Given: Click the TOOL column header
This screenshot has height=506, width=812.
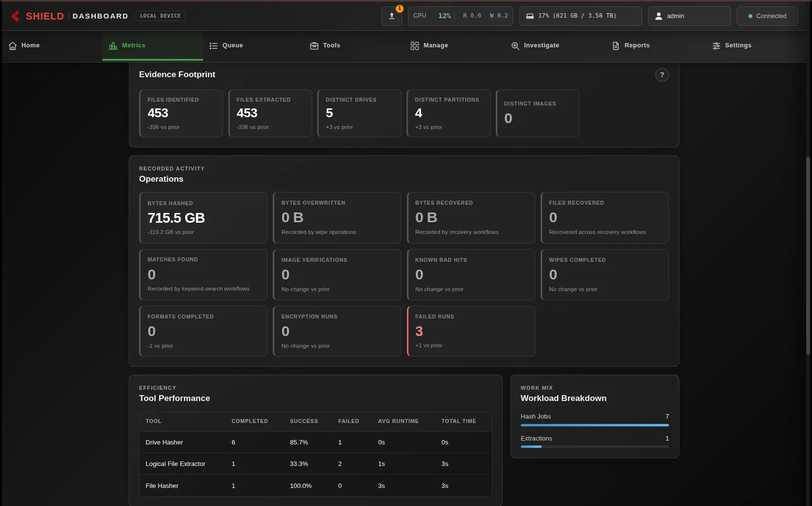Looking at the screenshot, I should click(153, 421).
